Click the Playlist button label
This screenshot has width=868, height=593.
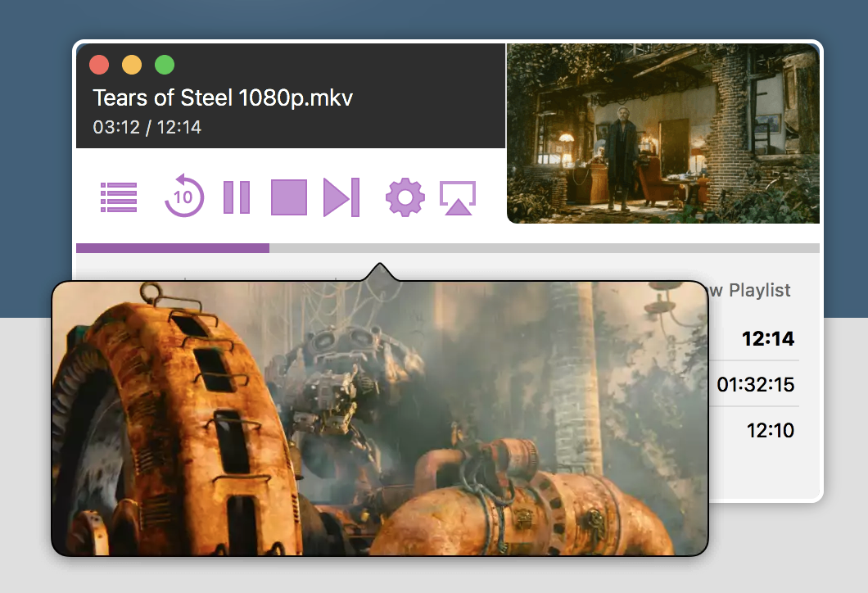(x=760, y=290)
